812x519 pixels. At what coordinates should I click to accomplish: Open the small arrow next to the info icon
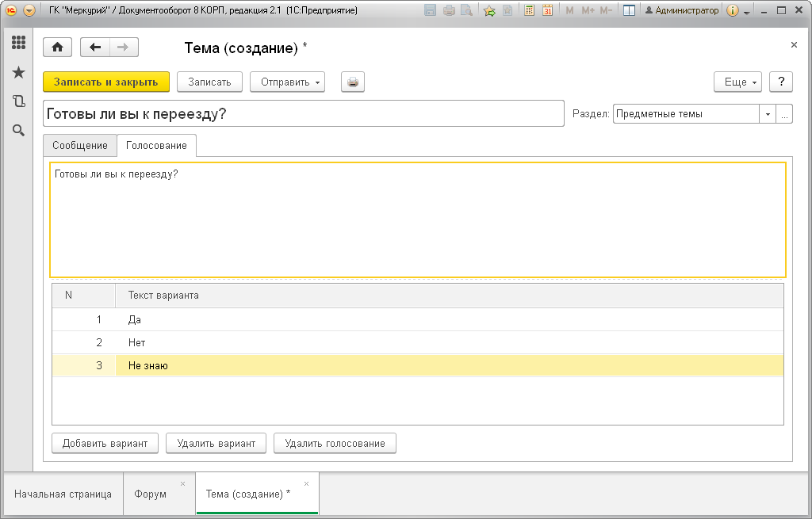point(747,11)
